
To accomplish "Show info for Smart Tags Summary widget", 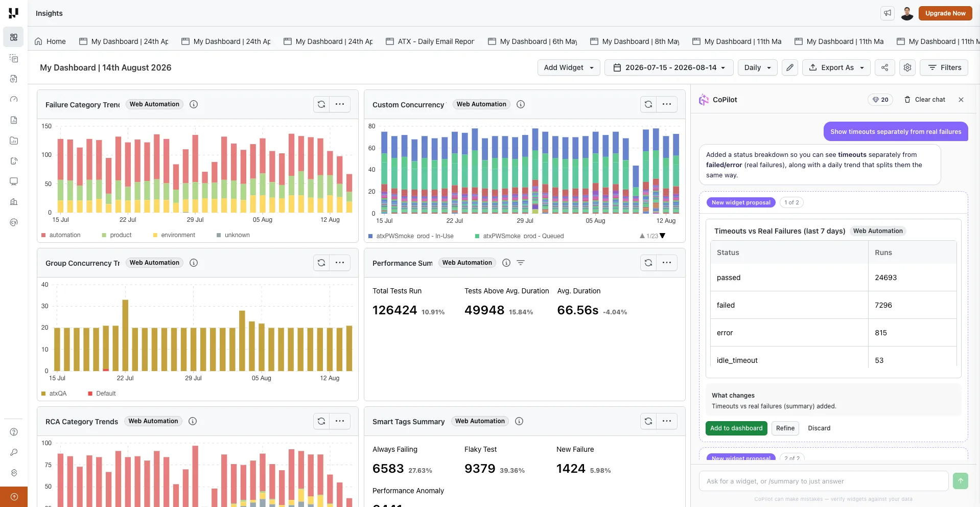I will pyautogui.click(x=519, y=421).
